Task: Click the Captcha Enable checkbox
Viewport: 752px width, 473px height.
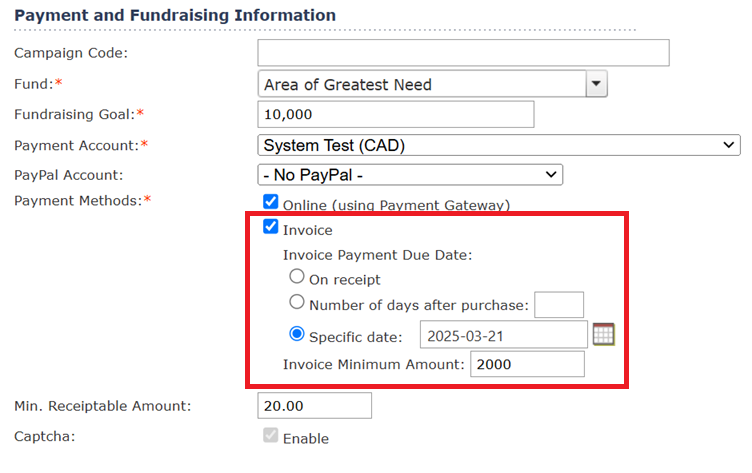Action: click(x=270, y=435)
